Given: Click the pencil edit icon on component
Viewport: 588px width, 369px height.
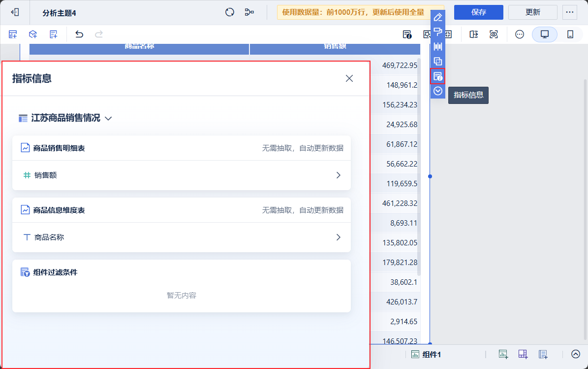Looking at the screenshot, I should [x=437, y=17].
